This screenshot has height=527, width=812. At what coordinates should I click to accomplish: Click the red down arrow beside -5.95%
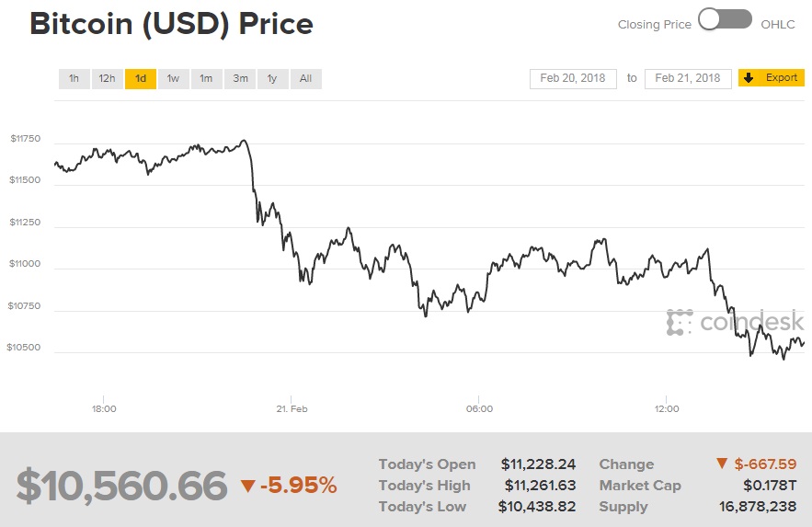247,486
